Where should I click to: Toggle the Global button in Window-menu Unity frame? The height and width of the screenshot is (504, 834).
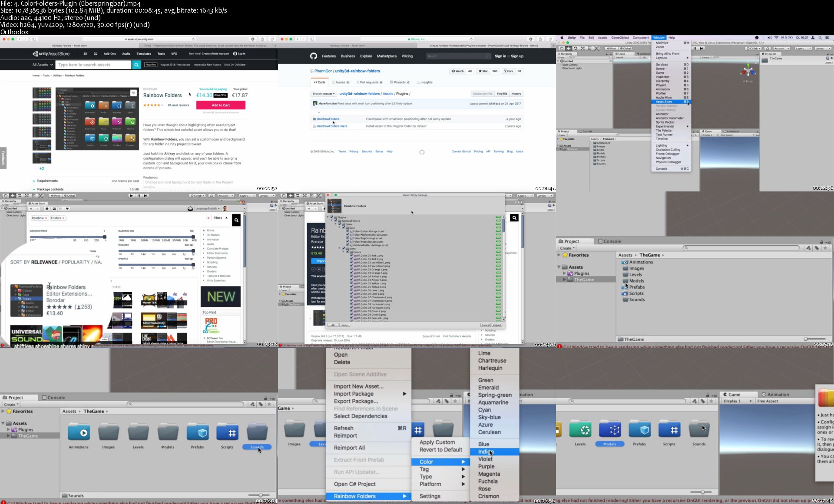[625, 49]
